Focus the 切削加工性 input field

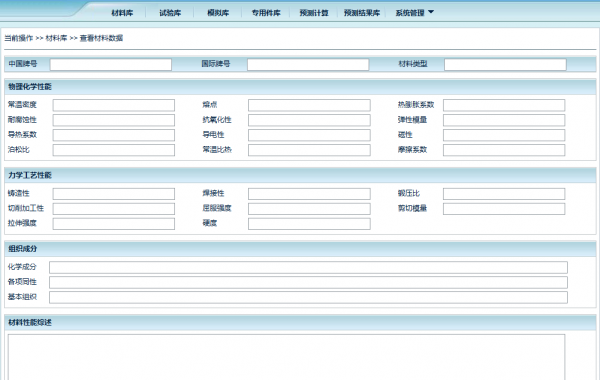(x=114, y=209)
